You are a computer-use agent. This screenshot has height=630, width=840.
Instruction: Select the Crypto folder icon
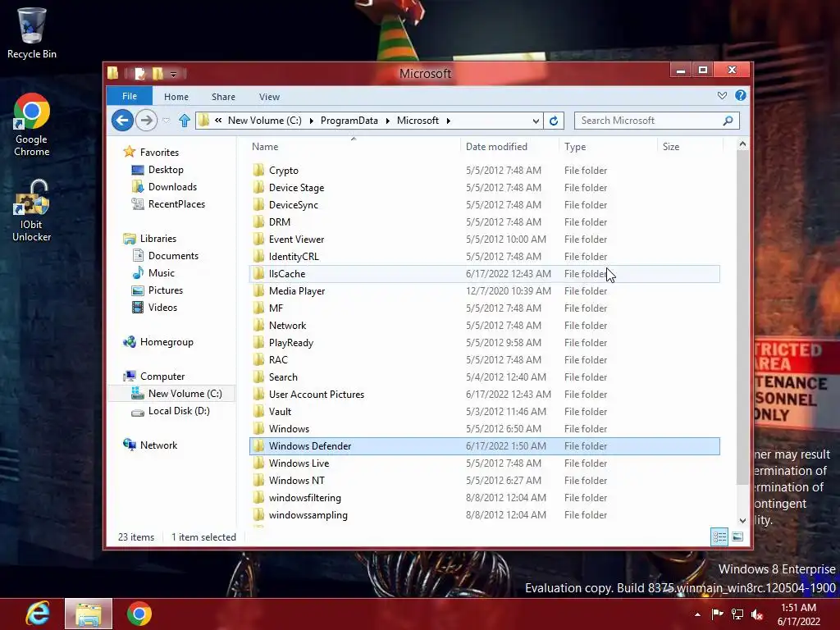point(258,171)
